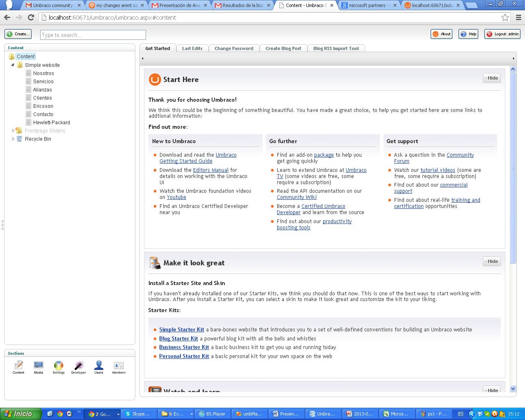Select the Contacto tree item
525x420 pixels.
point(43,114)
